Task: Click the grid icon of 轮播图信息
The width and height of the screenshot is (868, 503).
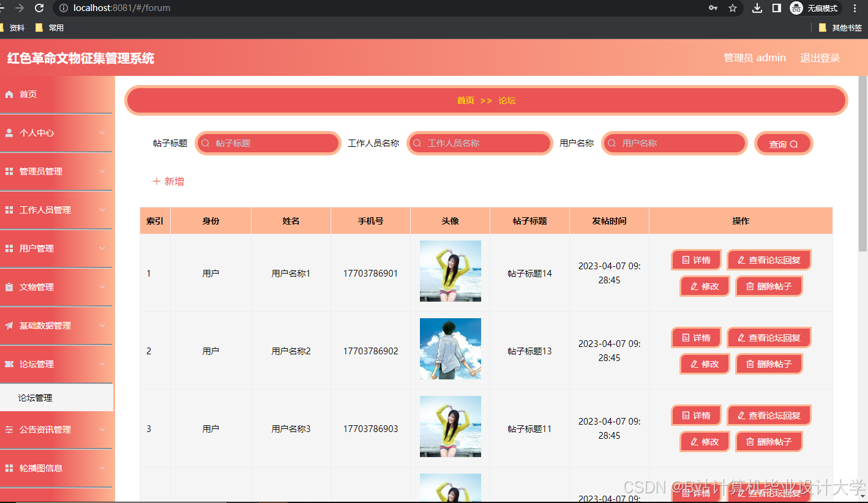Action: pos(9,468)
